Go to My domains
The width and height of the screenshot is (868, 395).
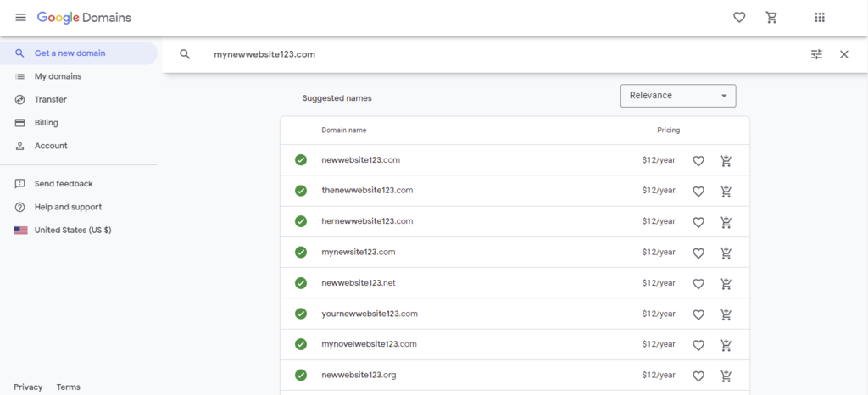pyautogui.click(x=58, y=76)
